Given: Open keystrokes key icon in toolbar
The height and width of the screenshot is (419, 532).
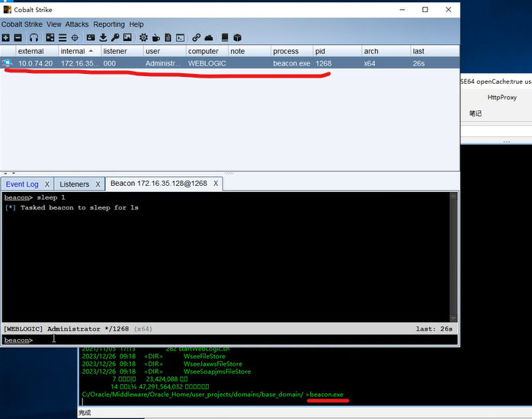Looking at the screenshot, I should pos(115,37).
